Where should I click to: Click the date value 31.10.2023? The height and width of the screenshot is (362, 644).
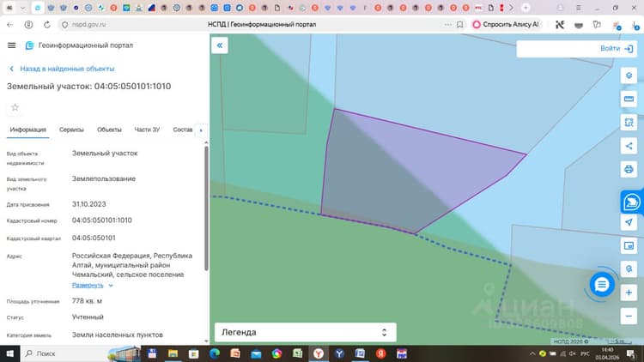coord(88,204)
